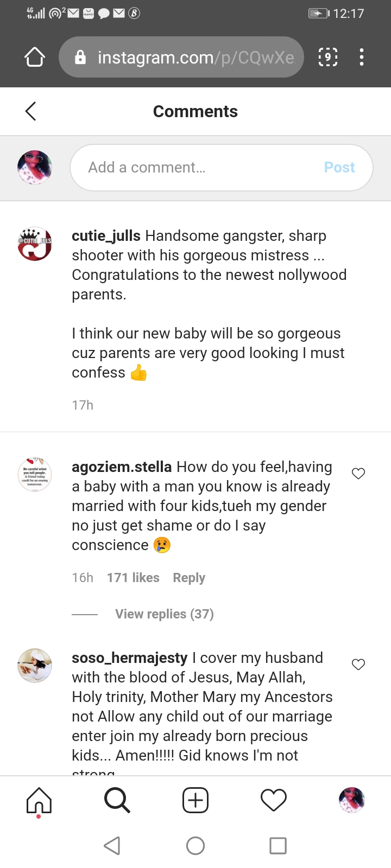View the 171 likes on the comment
This screenshot has height=868, width=391.
(x=133, y=578)
